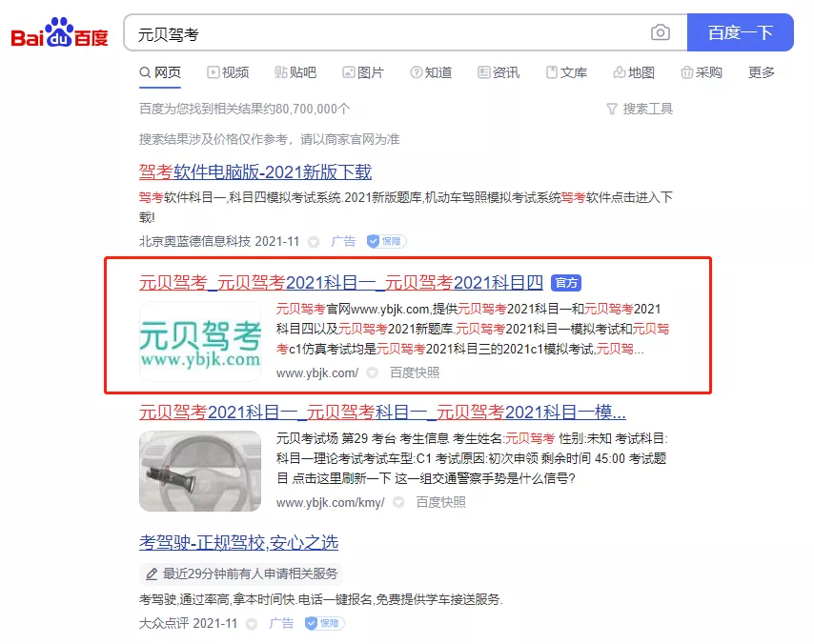The width and height of the screenshot is (814, 644).
Task: Open the 更多 menu
Action: (x=761, y=72)
